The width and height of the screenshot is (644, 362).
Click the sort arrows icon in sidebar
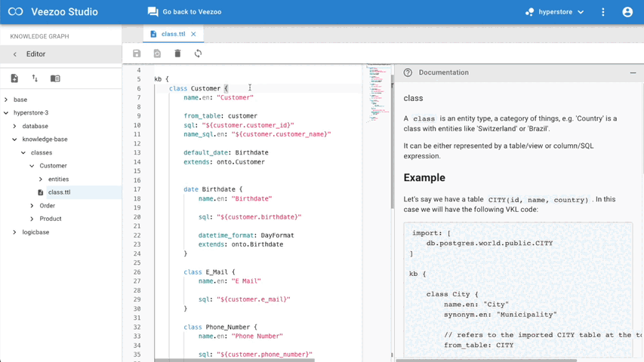click(35, 78)
